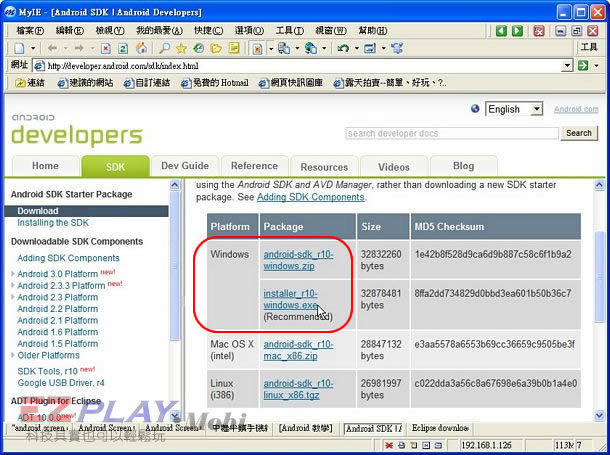Click the window layout toolbar icon
This screenshot has height=455, width=610.
point(370,48)
